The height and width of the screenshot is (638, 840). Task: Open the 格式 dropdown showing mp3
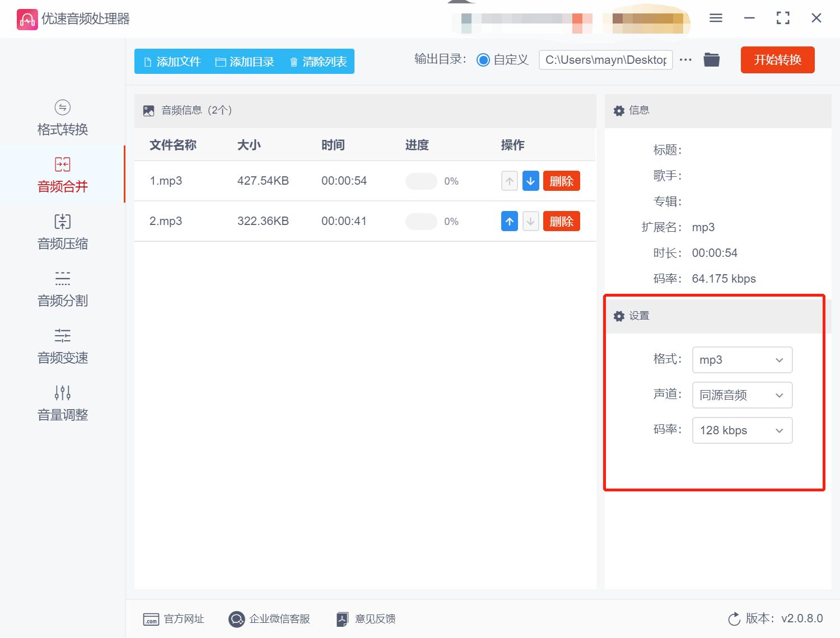[x=741, y=360]
